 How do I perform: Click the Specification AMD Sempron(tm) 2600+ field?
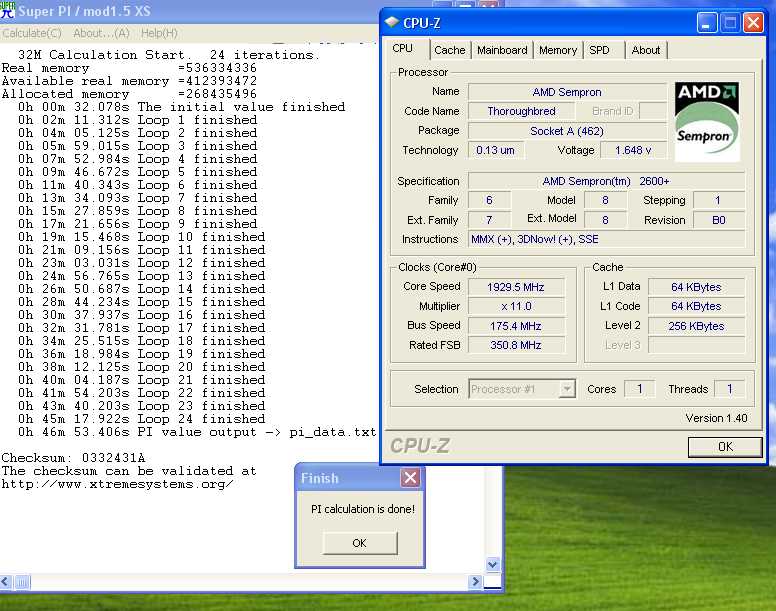[606, 181]
